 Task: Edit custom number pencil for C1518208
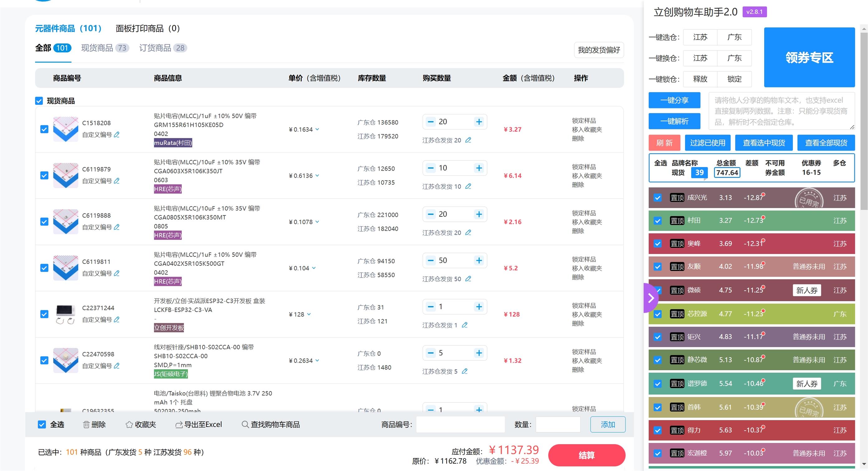pyautogui.click(x=117, y=135)
